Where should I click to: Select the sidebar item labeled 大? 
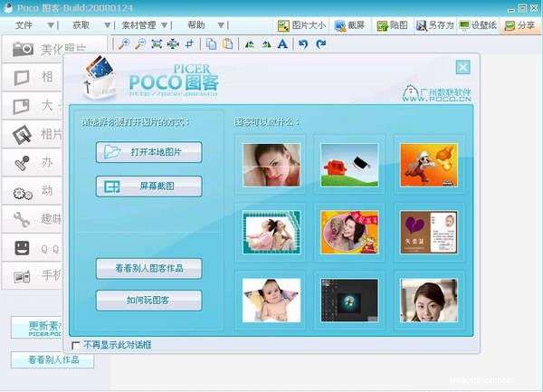pos(33,106)
